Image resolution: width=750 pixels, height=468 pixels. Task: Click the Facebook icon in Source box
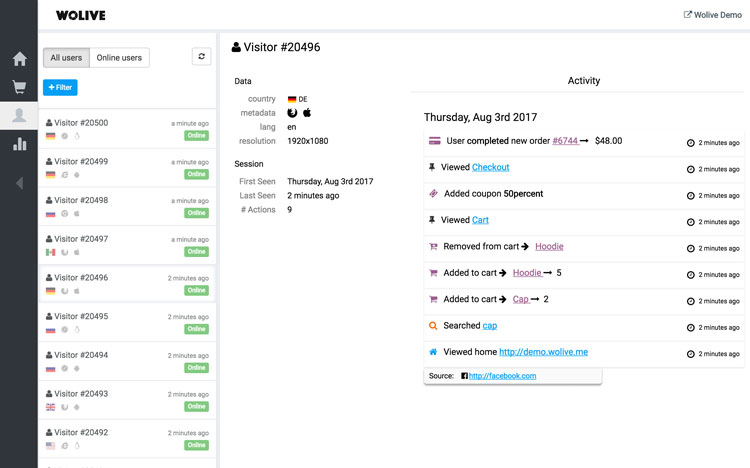[x=464, y=376]
